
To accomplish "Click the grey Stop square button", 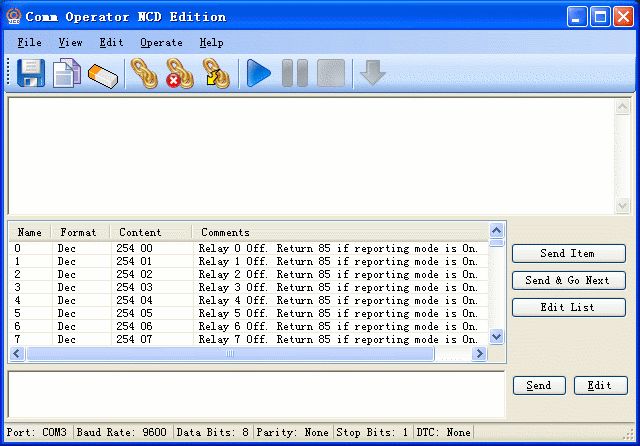I will (331, 73).
